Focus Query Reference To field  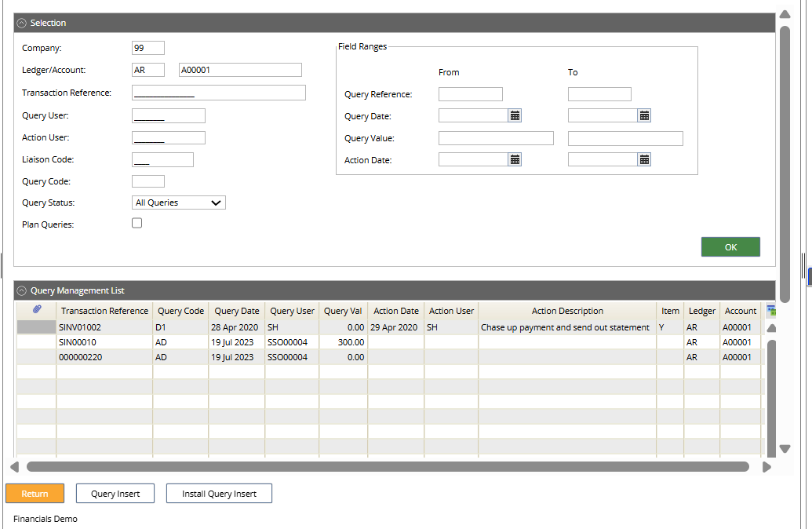[599, 94]
